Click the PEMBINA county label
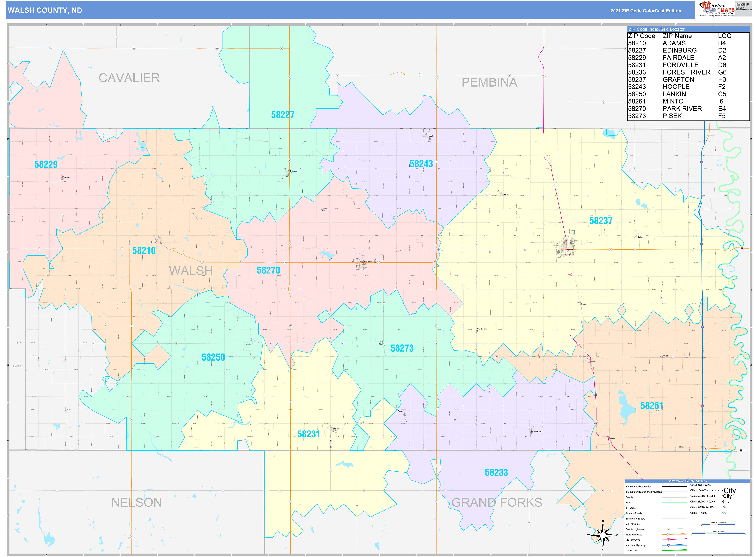Image resolution: width=756 pixels, height=557 pixels. (x=489, y=82)
